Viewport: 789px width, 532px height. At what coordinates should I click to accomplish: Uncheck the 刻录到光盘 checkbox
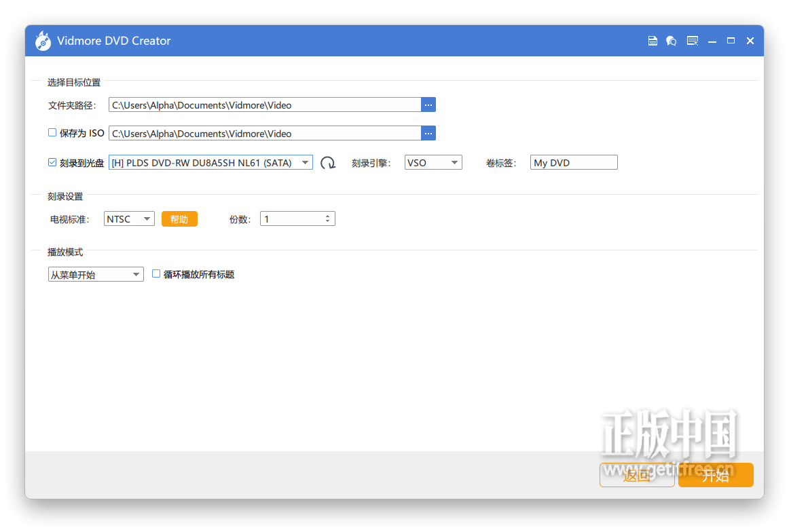(x=52, y=162)
